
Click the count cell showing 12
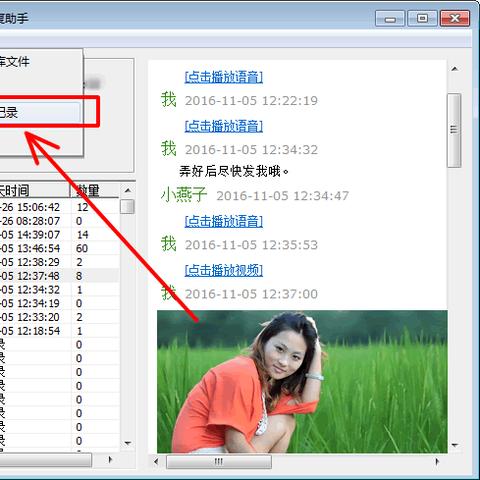click(82, 207)
